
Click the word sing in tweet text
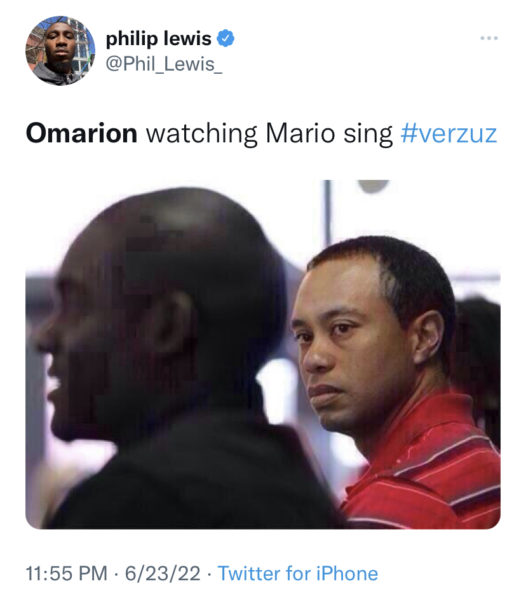[368, 134]
